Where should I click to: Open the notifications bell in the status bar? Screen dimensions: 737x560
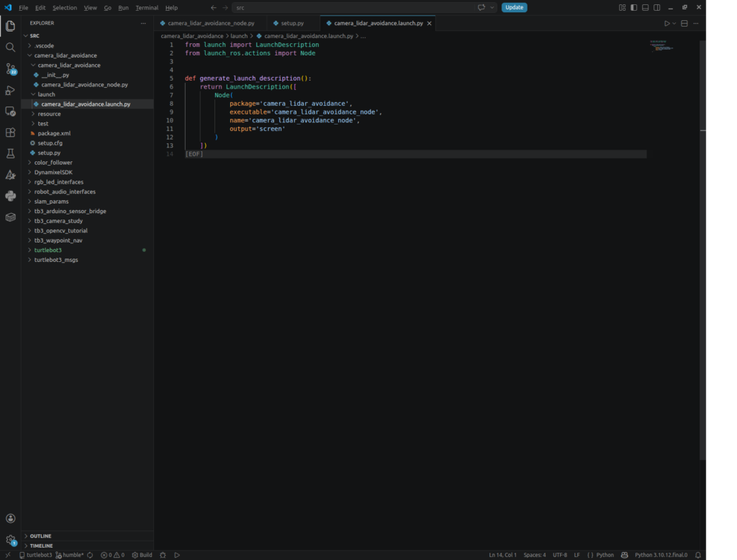tap(698, 555)
